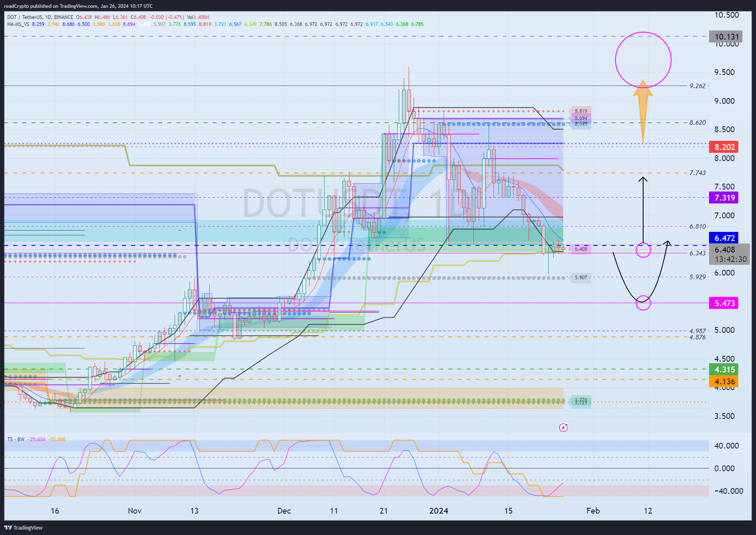Select the purple 7.319 price label
Image resolution: width=756 pixels, height=535 pixels.
coord(724,198)
